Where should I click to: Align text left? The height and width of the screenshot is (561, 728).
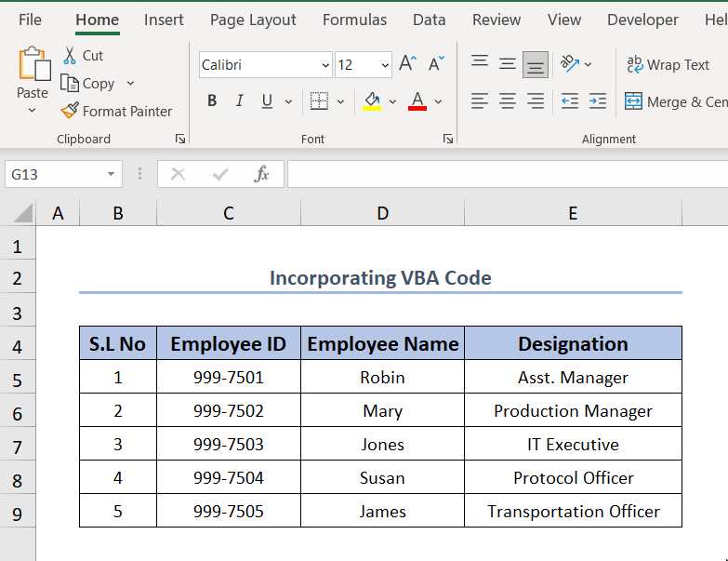(x=480, y=100)
